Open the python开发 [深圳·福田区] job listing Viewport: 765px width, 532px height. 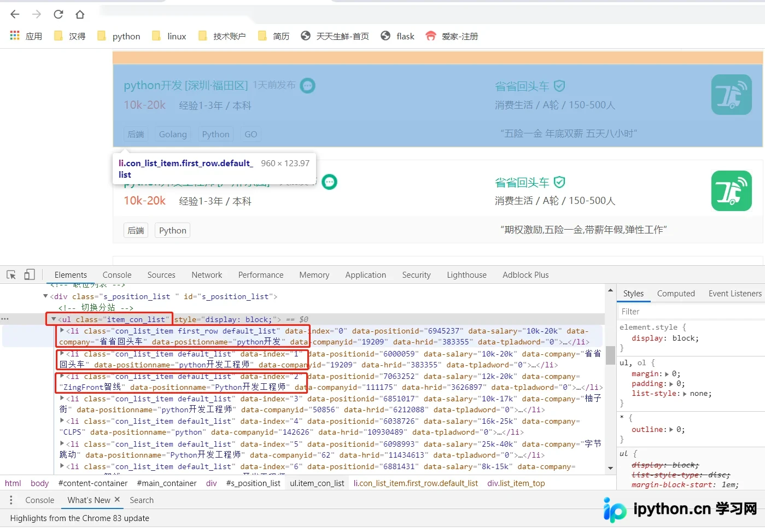coord(186,85)
